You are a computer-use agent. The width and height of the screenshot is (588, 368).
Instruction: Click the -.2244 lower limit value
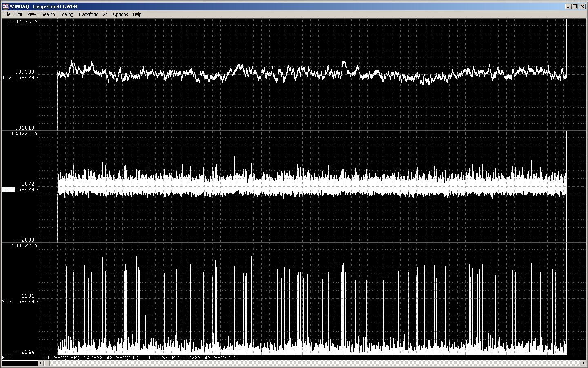pos(25,352)
